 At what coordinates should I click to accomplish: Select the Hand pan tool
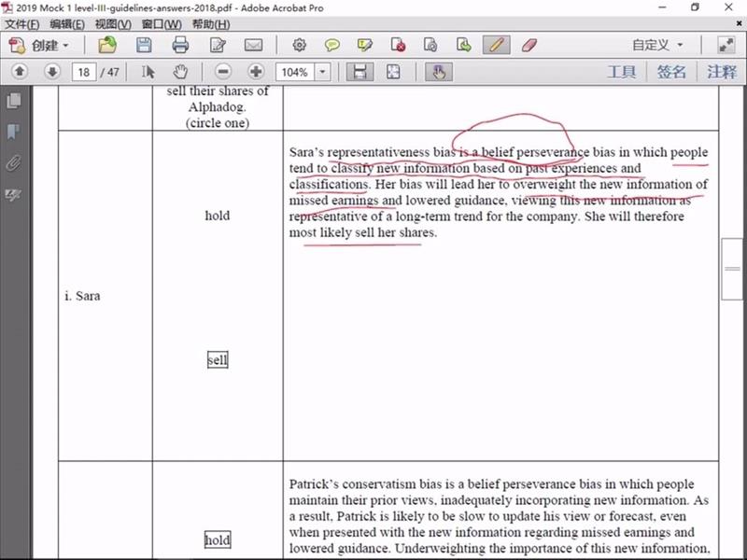click(x=180, y=72)
